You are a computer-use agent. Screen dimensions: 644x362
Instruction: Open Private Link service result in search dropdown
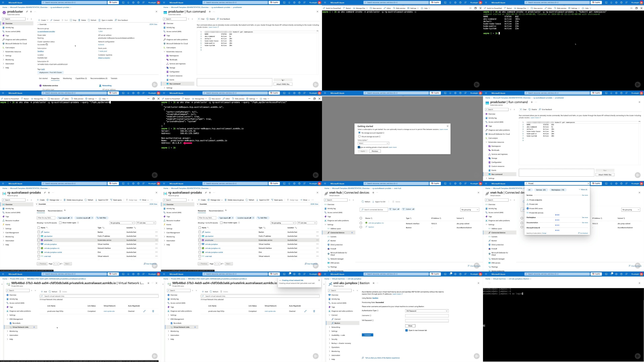tap(532, 204)
